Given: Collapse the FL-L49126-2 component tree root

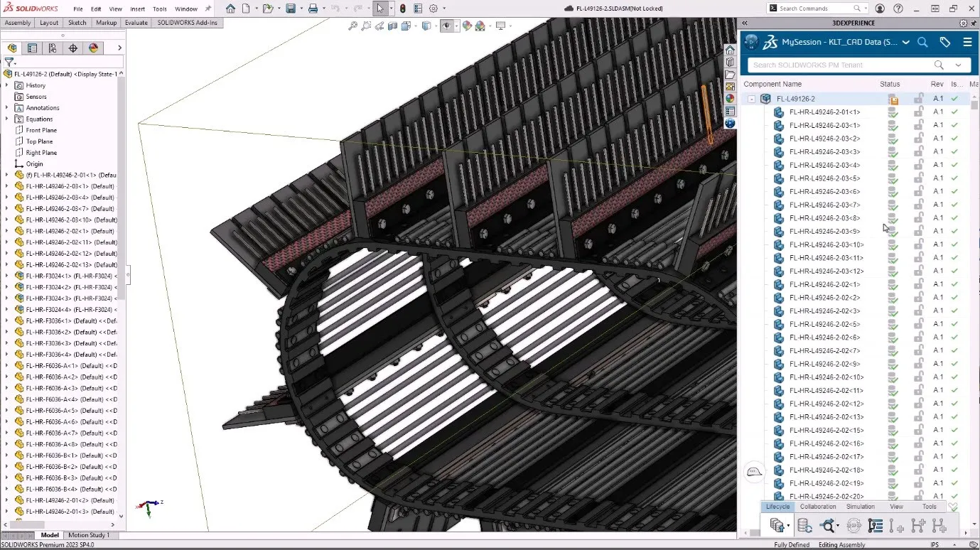Looking at the screenshot, I should 751,98.
